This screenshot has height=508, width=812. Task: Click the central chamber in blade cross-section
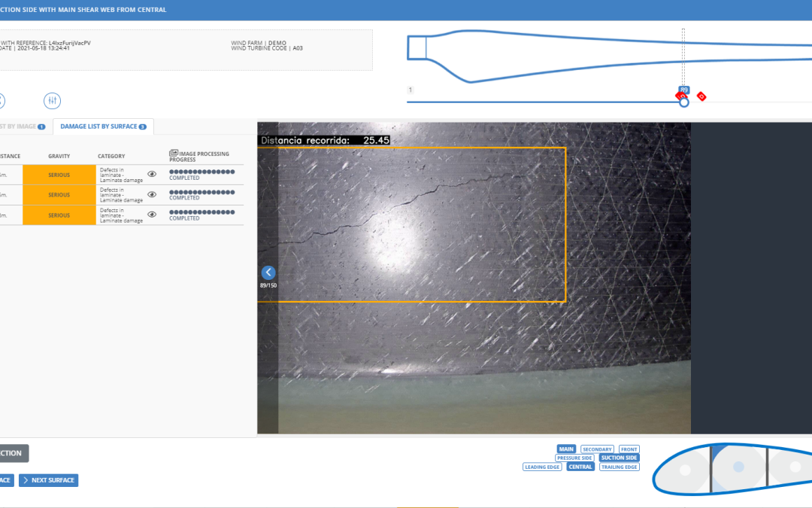point(738,467)
